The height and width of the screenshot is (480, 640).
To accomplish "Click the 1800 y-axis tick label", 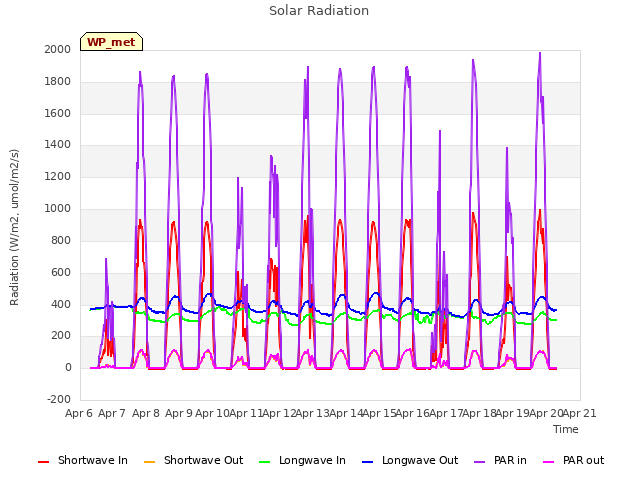I will pos(58,81).
